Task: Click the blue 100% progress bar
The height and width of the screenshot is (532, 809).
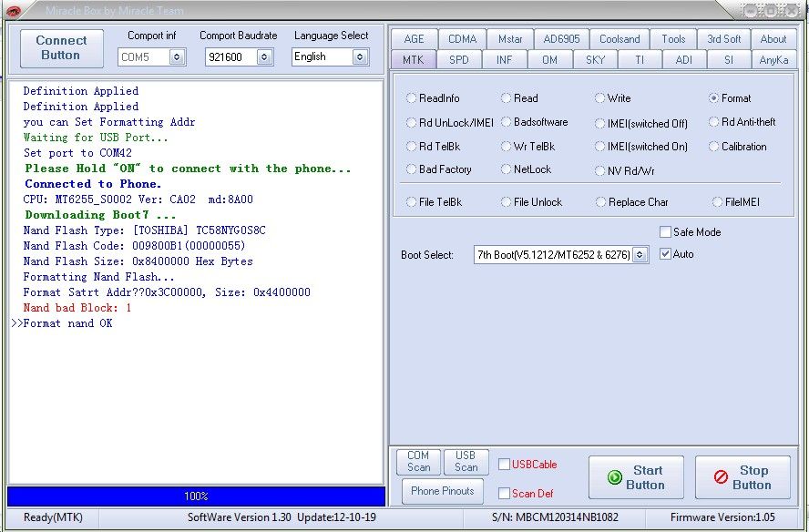Action: pos(196,496)
